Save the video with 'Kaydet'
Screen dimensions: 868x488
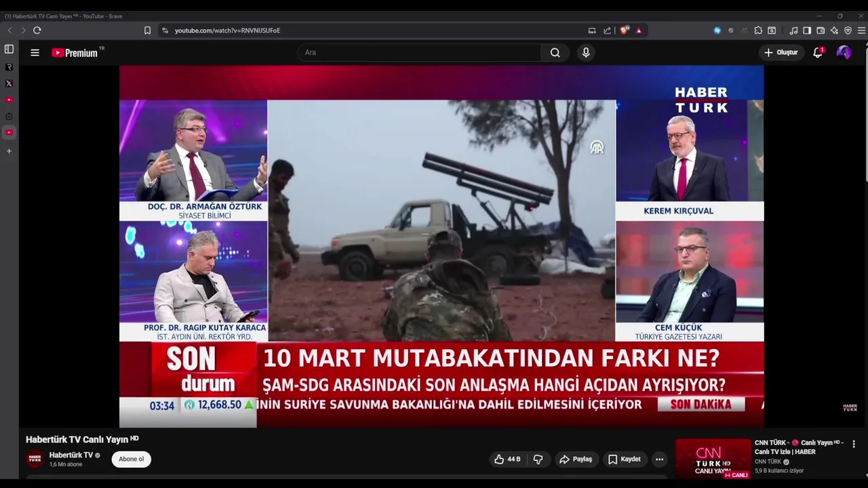tap(625, 459)
